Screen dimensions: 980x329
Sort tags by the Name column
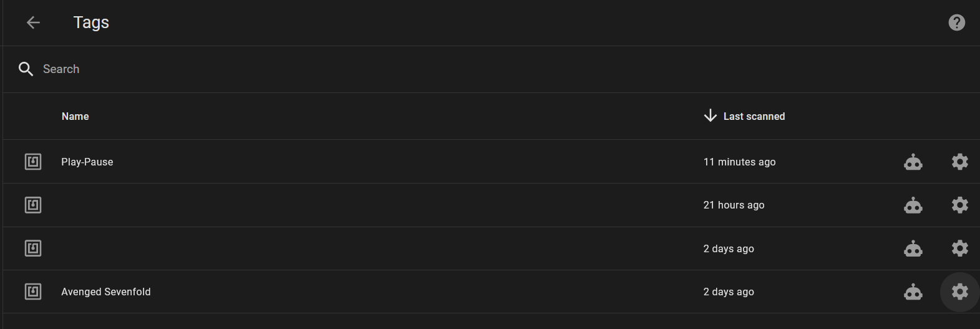coord(75,116)
